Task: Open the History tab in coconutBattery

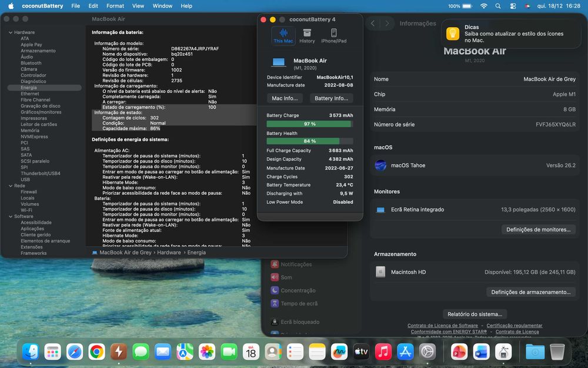Action: click(x=307, y=36)
